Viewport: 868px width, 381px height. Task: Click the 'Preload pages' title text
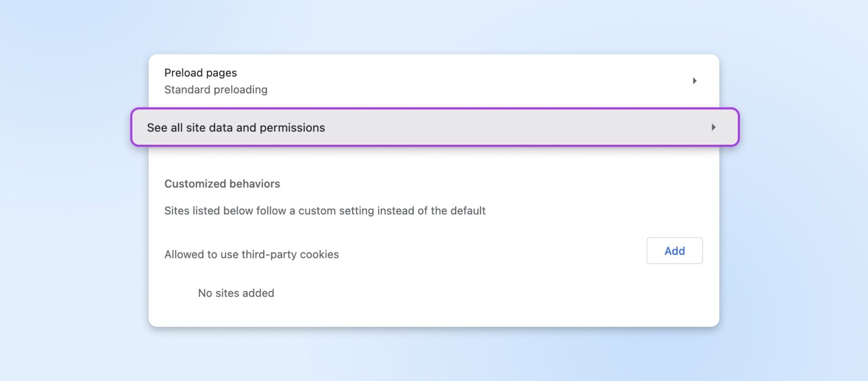(x=200, y=73)
